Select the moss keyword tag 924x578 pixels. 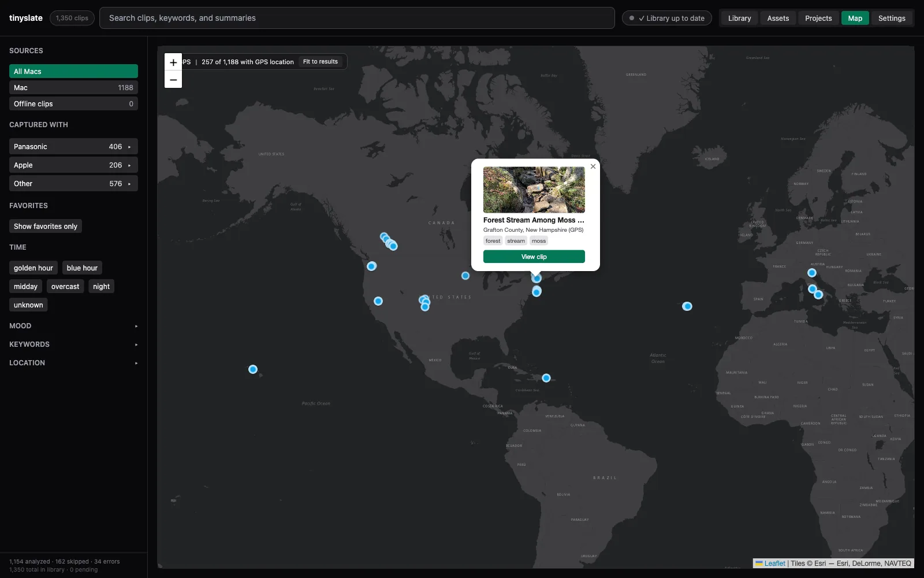click(539, 241)
